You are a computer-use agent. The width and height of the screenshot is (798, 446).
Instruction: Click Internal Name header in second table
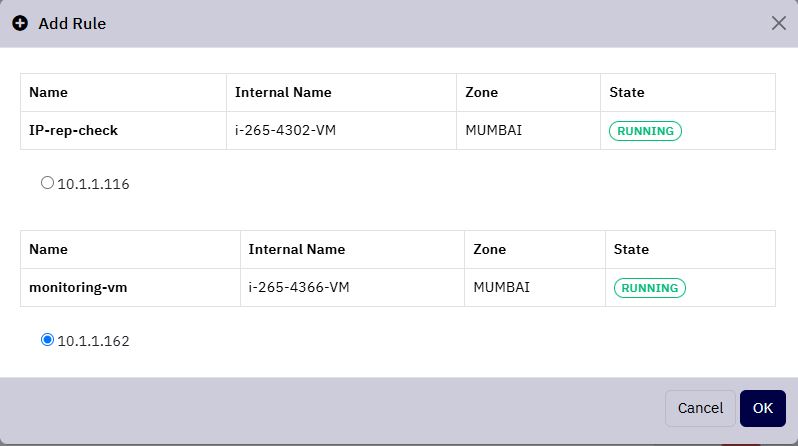(297, 249)
